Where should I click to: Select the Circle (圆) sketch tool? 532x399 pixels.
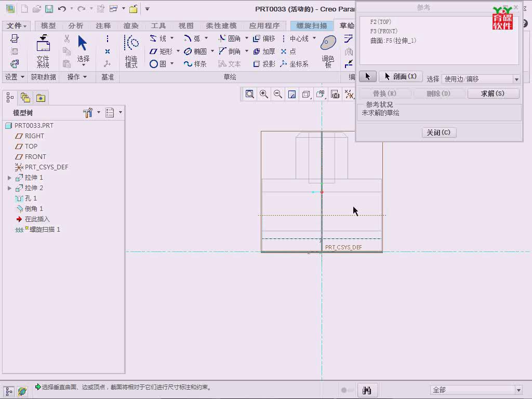(158, 64)
